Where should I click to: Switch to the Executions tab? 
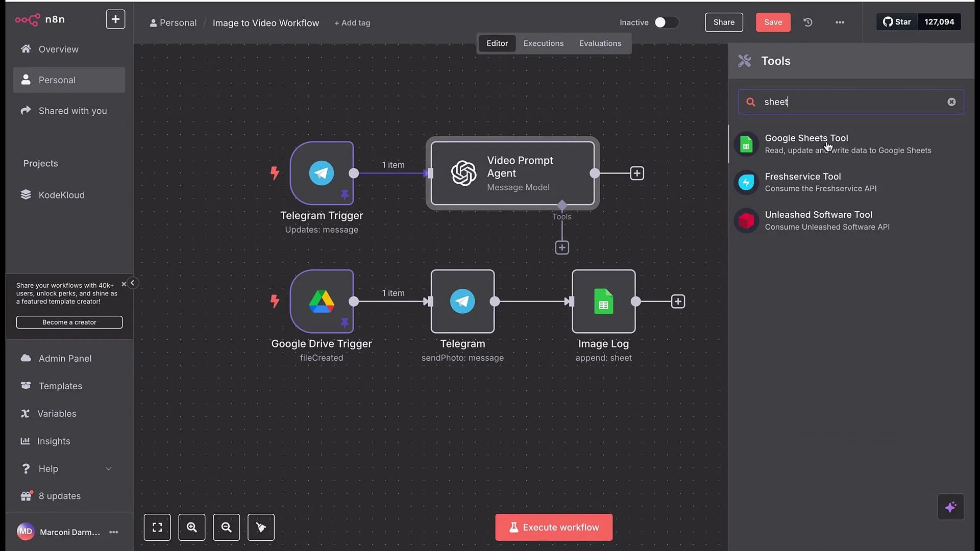pos(543,43)
